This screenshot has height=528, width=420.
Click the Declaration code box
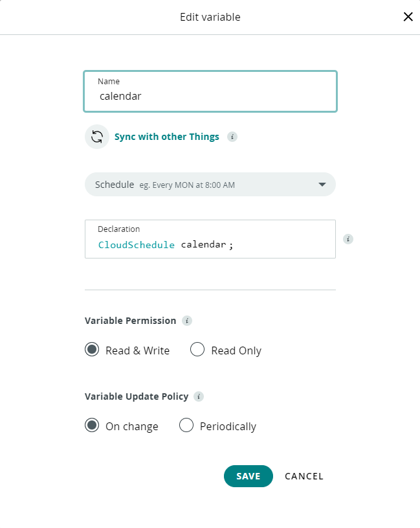point(210,244)
